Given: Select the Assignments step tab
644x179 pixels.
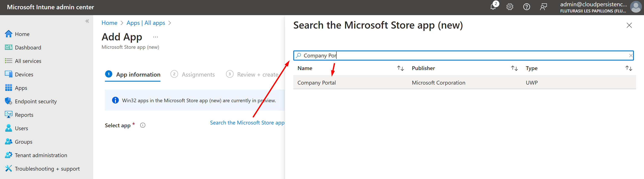Looking at the screenshot, I should click(193, 74).
